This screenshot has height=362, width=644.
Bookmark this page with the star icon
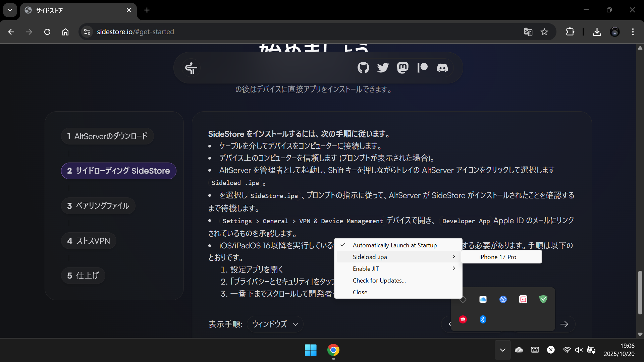[x=544, y=32]
